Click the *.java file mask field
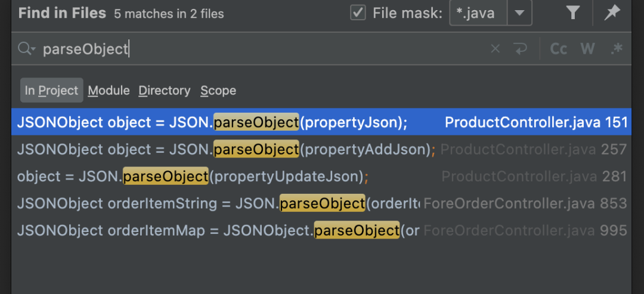 click(478, 13)
